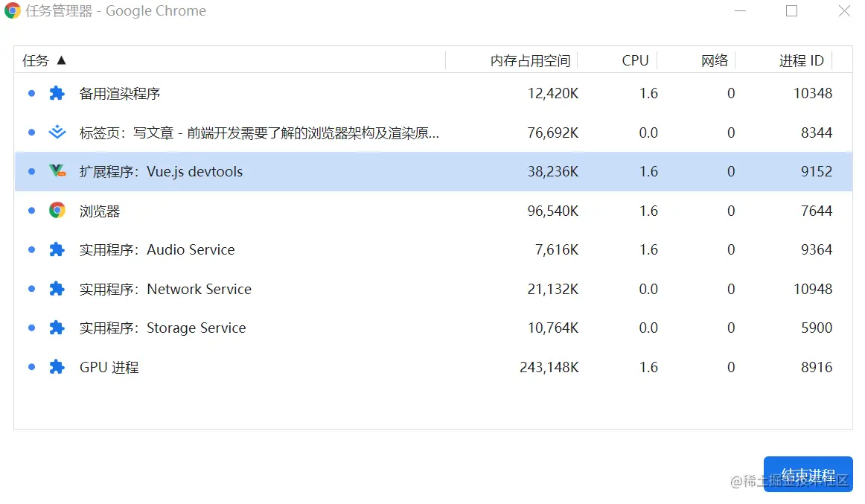Click the Chrome logo in the title bar
Screen dimensions: 865x504
pos(13,11)
